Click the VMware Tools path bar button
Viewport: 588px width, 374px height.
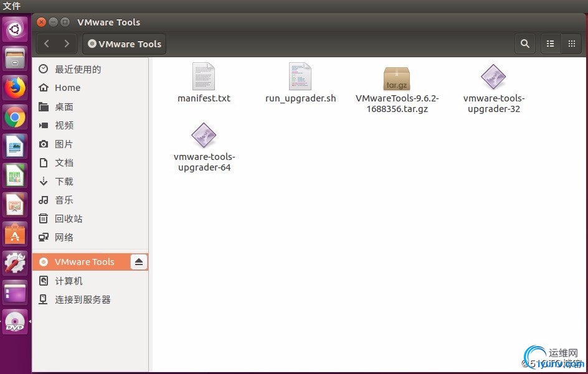pyautogui.click(x=124, y=44)
